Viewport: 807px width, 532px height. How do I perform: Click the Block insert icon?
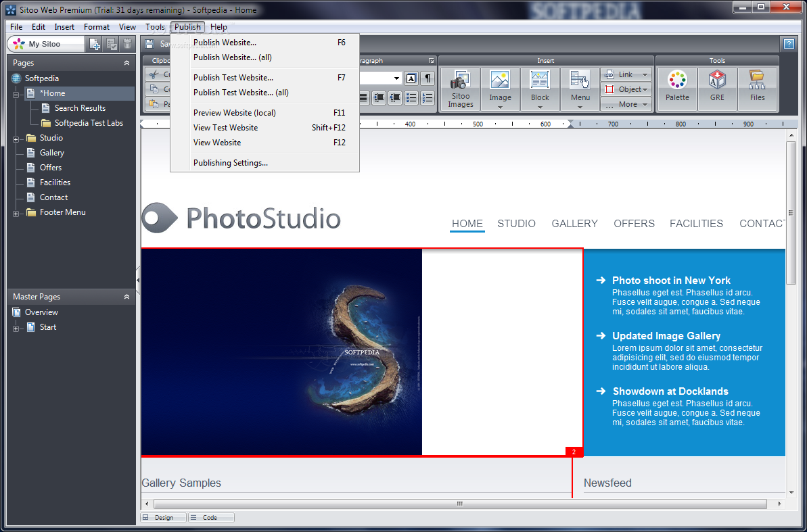pos(540,89)
